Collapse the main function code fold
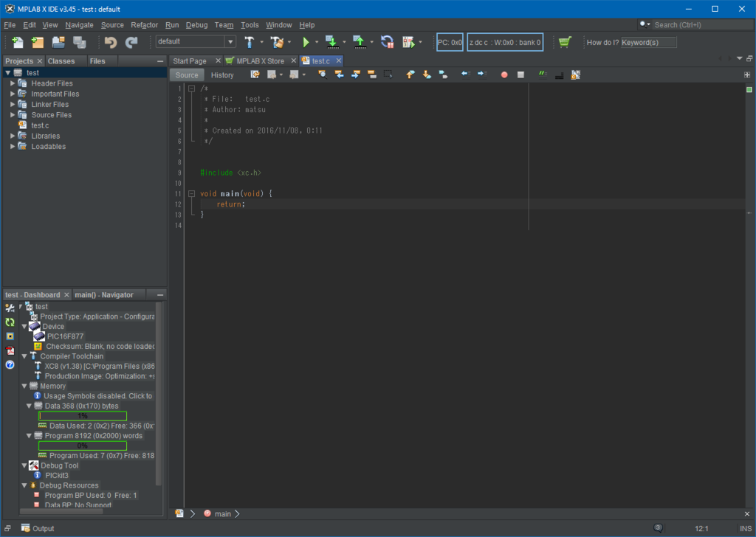This screenshot has height=537, width=756. (191, 193)
